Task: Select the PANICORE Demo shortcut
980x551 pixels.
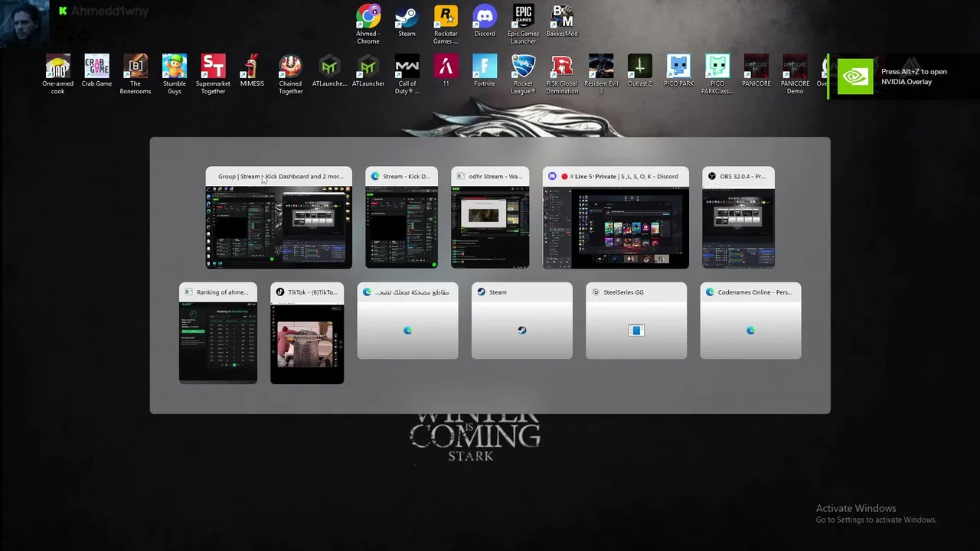Action: click(795, 74)
